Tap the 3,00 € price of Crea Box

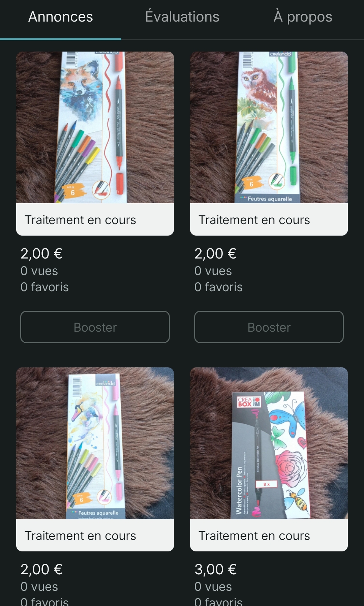215,569
